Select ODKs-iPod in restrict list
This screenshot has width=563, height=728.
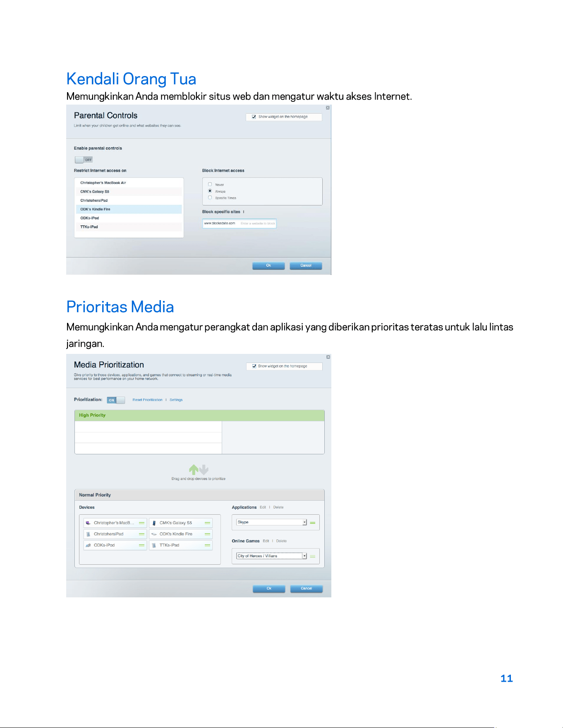(x=129, y=218)
